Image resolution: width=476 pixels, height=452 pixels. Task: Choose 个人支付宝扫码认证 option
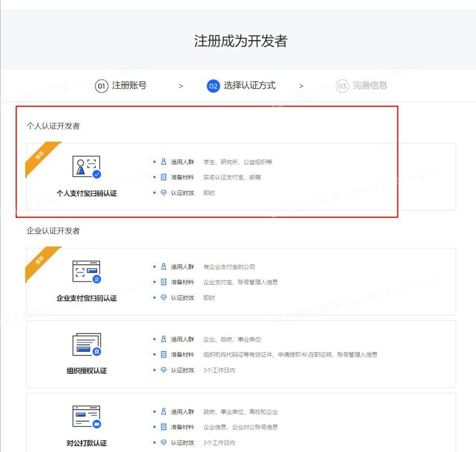(x=241, y=177)
